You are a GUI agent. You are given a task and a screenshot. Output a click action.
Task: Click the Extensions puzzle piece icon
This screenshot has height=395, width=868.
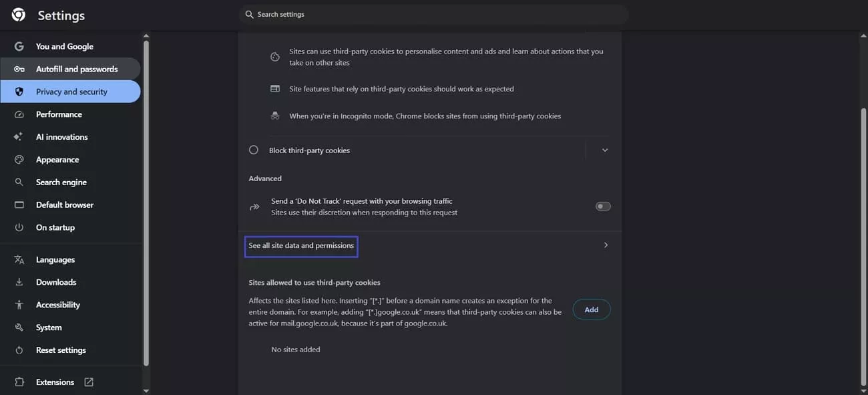19,382
